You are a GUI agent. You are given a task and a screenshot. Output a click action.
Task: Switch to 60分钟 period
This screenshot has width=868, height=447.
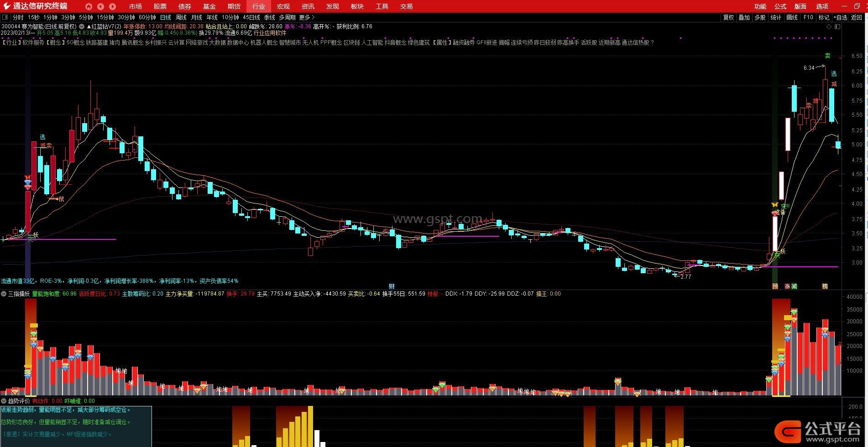147,17
